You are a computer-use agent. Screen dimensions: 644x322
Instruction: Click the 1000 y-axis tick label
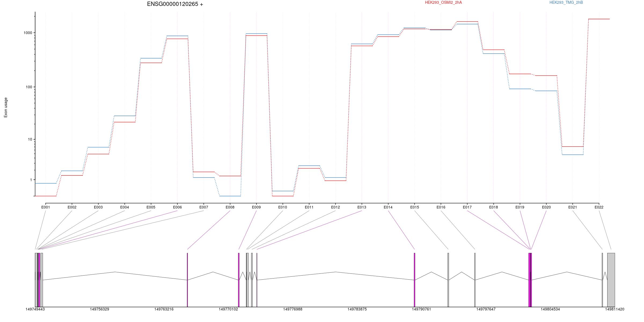pos(28,33)
